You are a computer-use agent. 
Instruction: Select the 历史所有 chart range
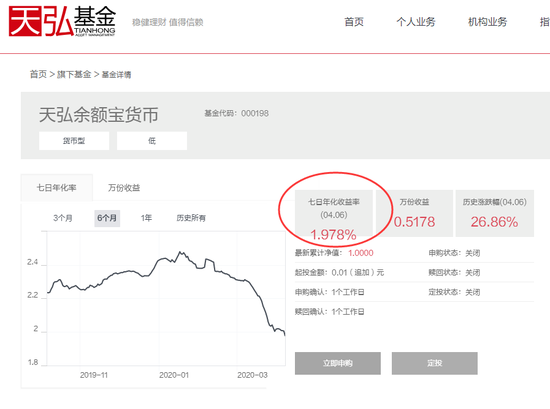click(x=191, y=218)
